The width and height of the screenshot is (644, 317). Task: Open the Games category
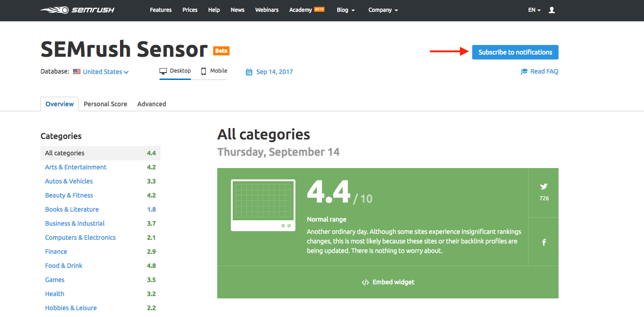click(55, 280)
